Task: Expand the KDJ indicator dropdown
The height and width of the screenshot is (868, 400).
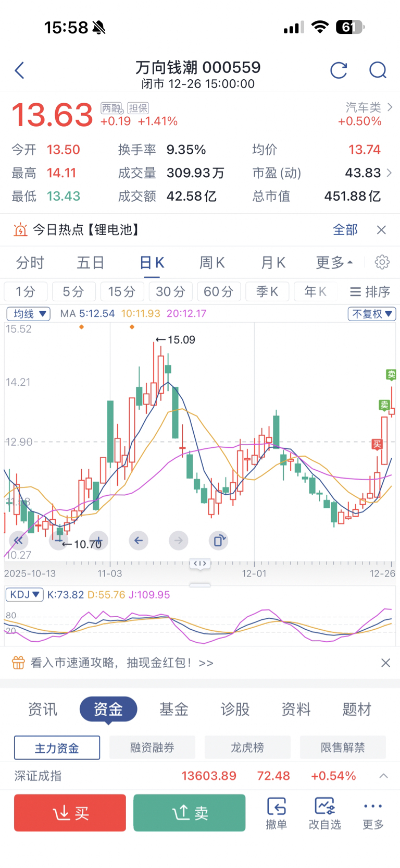Action: [24, 594]
